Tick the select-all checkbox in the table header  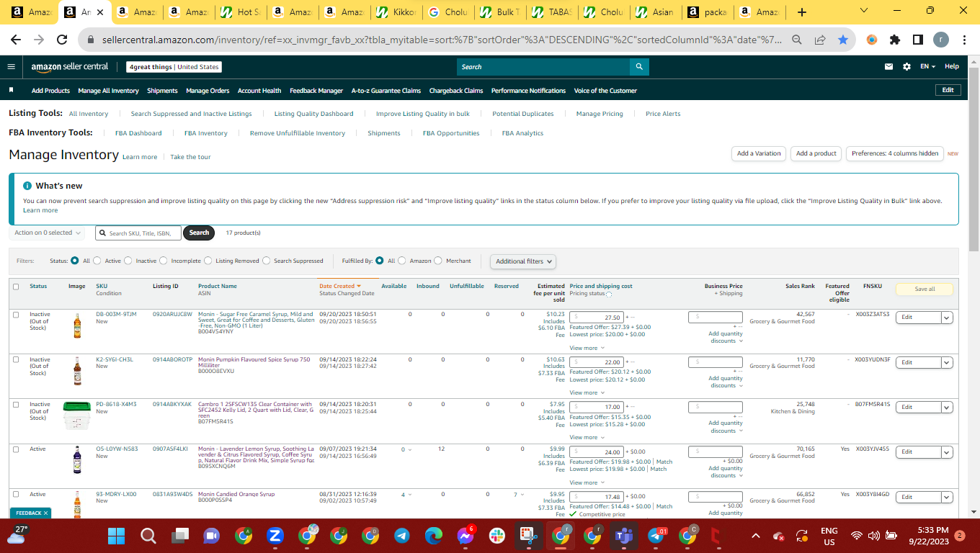tap(16, 287)
